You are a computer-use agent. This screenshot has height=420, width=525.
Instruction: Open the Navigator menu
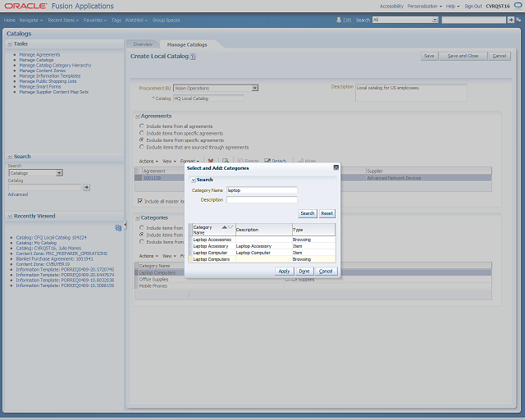coord(31,20)
